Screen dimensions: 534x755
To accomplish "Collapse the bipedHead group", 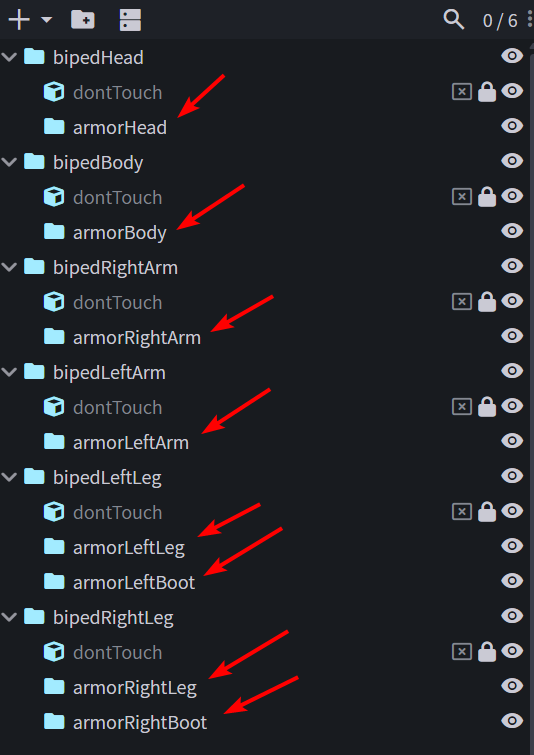I will tap(9, 57).
